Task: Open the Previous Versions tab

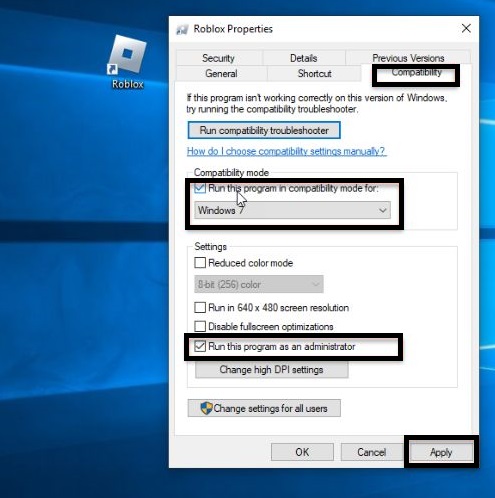Action: (408, 58)
